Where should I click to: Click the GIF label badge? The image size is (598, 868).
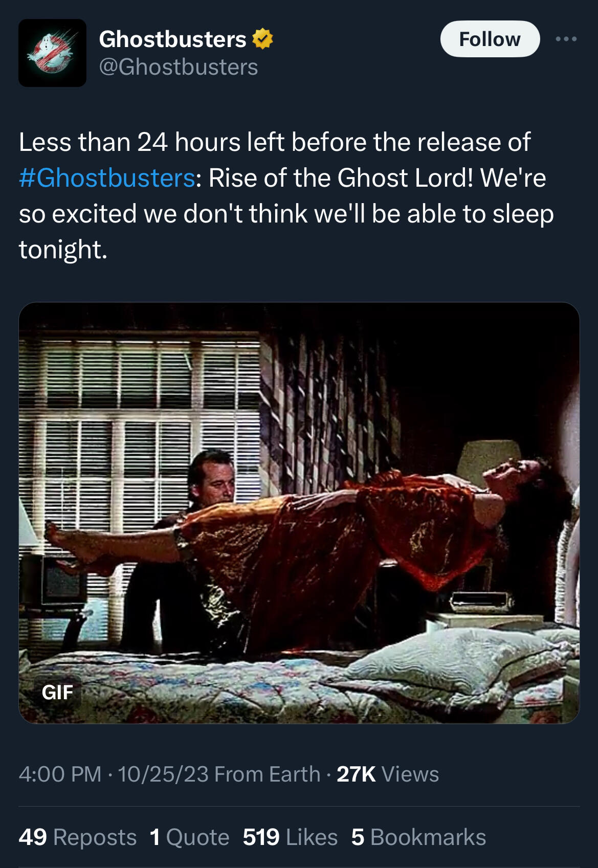click(57, 692)
